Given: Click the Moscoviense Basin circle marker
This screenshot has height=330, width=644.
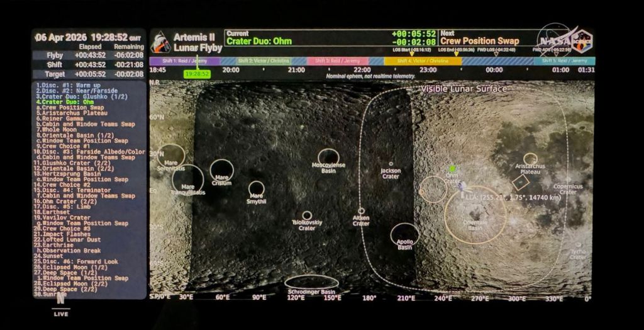Looking at the screenshot, I should pyautogui.click(x=328, y=157).
